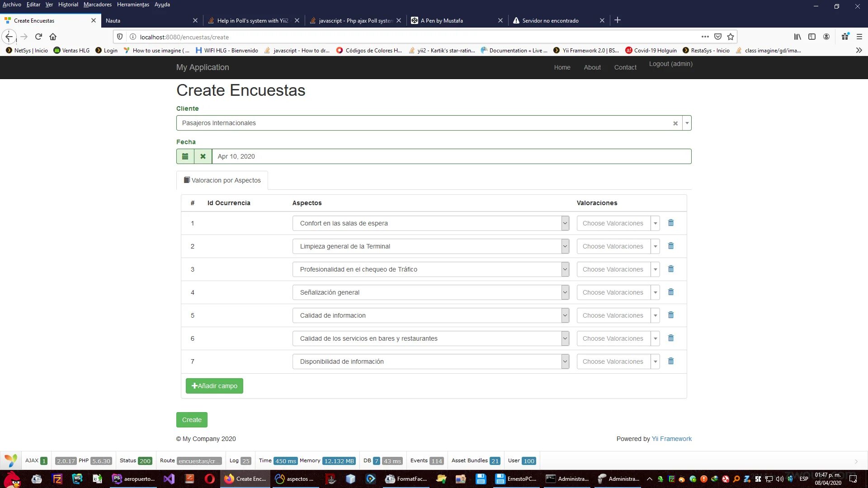Bookmark this page with star icon
Screen dimensions: 868x488
(x=731, y=37)
